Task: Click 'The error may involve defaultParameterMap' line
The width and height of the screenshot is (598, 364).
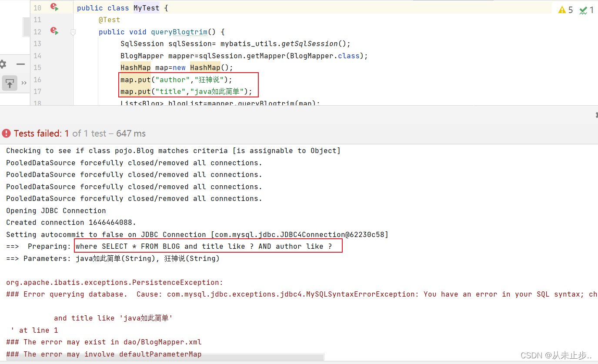Action: pos(104,354)
